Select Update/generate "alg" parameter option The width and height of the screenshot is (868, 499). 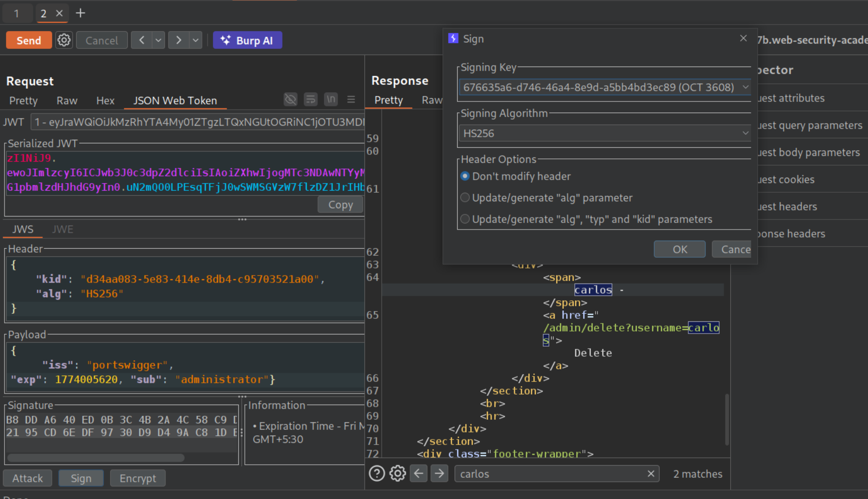[x=465, y=198]
